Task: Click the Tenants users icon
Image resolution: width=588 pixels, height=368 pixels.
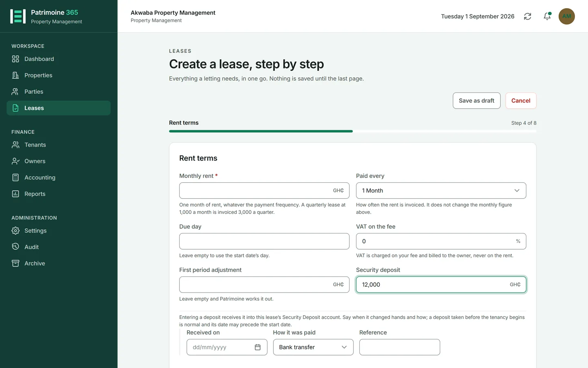Action: pos(16,145)
